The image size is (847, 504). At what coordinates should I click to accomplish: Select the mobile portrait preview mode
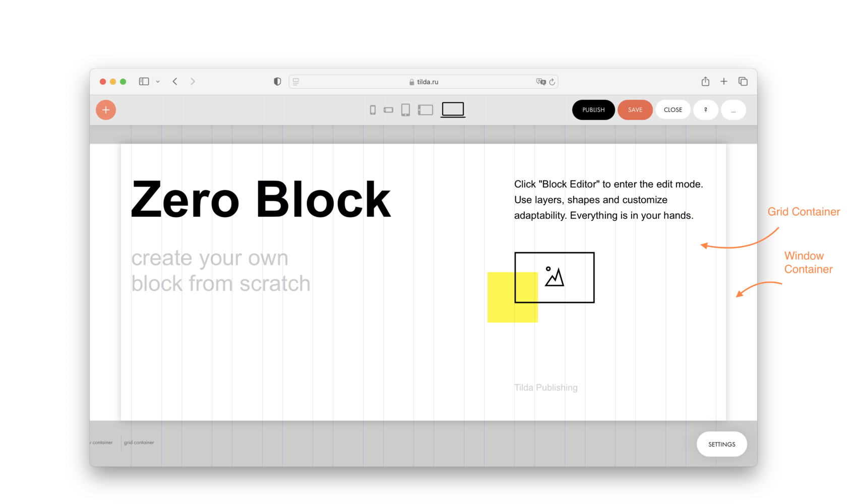click(x=373, y=109)
